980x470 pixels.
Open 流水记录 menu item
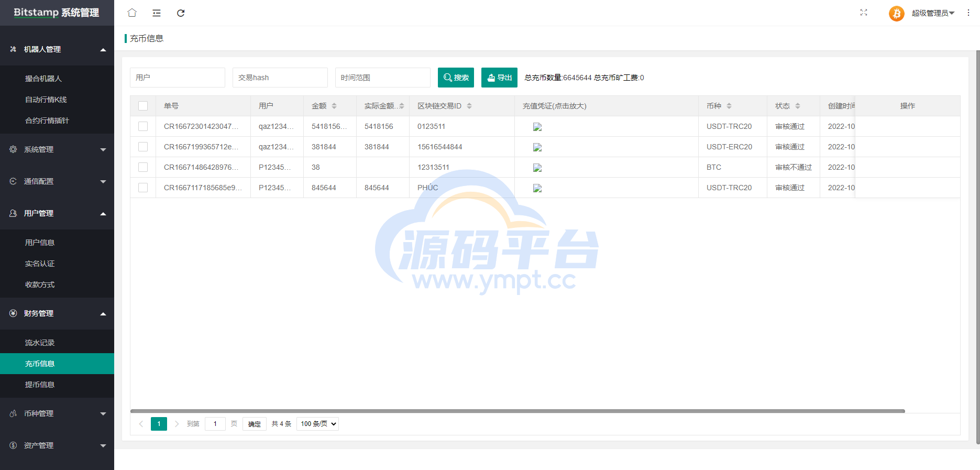(57, 343)
